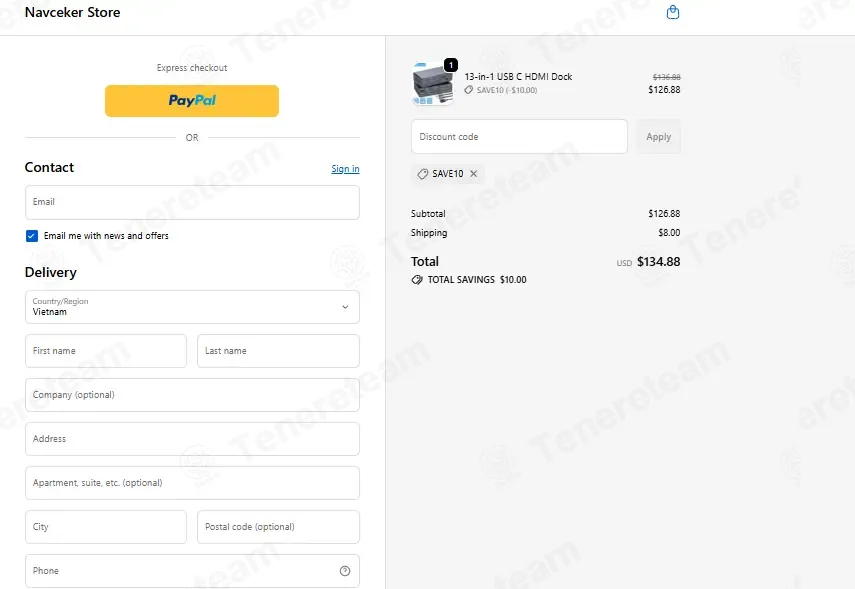Image resolution: width=855 pixels, height=589 pixels.
Task: Click the Delivery section heading
Action: (51, 272)
